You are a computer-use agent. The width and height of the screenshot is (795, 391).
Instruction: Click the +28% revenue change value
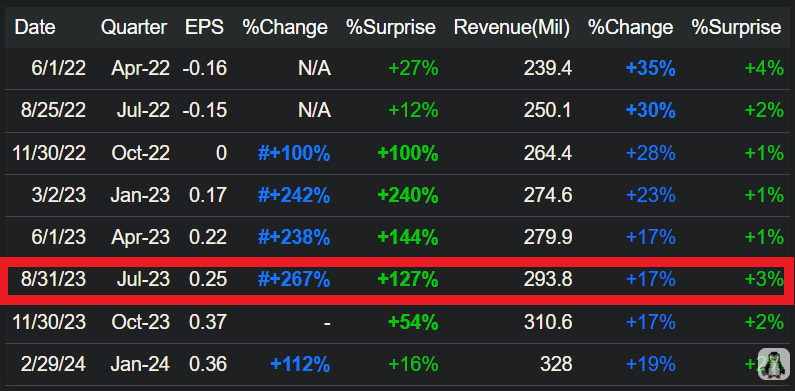[x=651, y=153]
